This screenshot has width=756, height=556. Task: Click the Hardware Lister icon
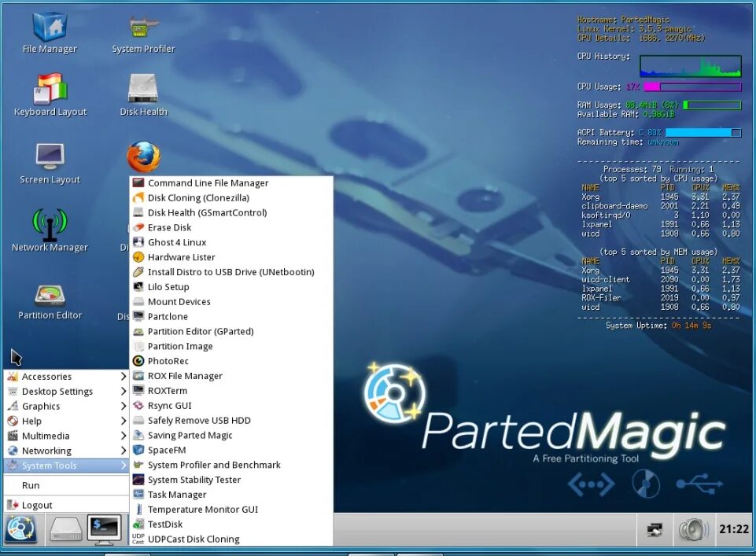138,257
